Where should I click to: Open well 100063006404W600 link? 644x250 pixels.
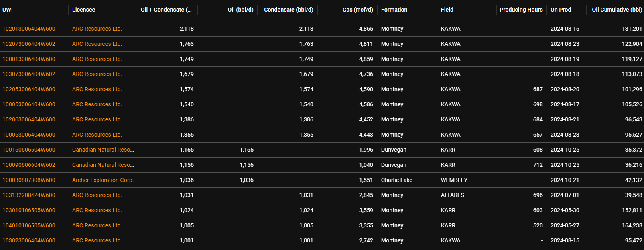click(29, 135)
